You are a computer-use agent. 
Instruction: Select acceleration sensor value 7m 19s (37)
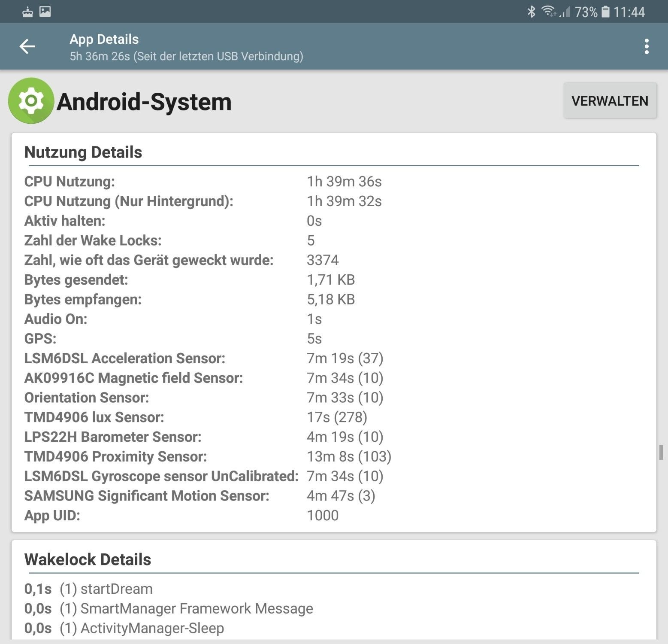point(345,358)
